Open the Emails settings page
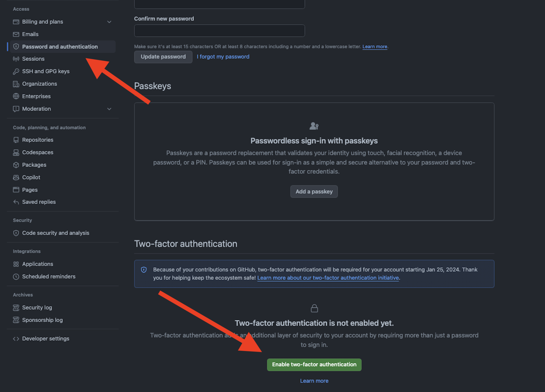This screenshot has height=392, width=545. pos(30,34)
